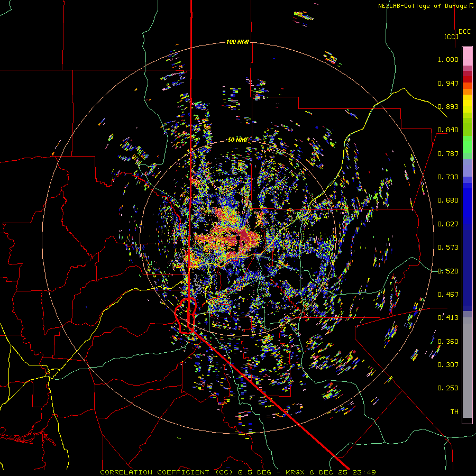Screen dimensions: 476x476
Task: Pick the gray lower color bar segment
Action: coord(467,368)
